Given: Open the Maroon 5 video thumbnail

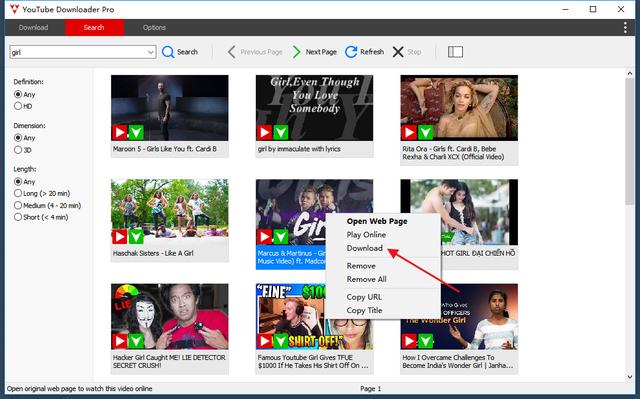Looking at the screenshot, I should (x=170, y=108).
